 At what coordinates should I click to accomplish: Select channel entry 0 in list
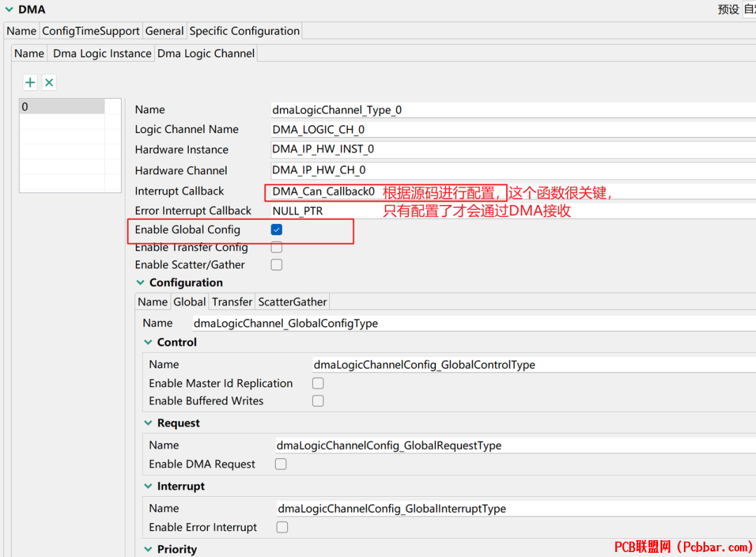coord(62,106)
